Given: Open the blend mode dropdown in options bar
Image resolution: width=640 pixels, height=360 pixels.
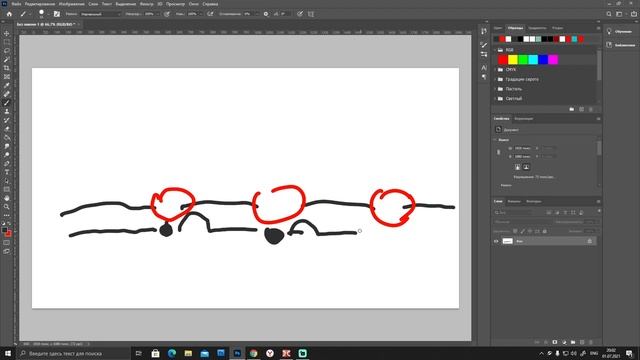Looking at the screenshot, I should click(100, 14).
